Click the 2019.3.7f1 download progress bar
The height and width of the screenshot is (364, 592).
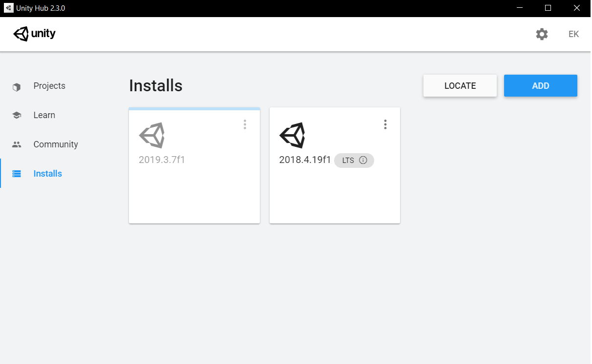[194, 109]
